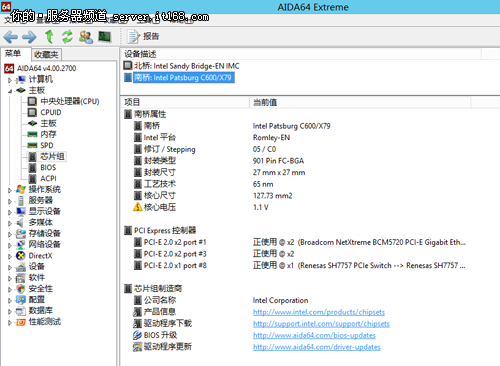
Task: Select the PCI-E 2.0 x2 port #1 row
Action: coord(300,242)
